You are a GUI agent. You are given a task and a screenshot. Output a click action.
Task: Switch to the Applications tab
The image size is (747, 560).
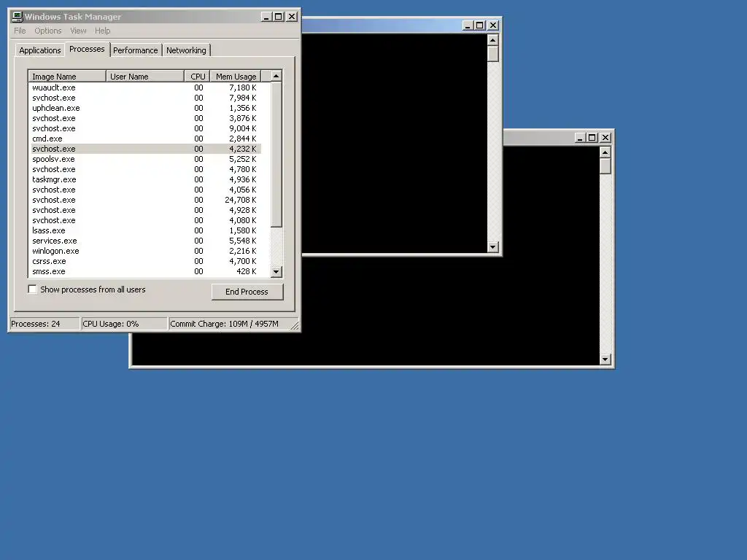[40, 50]
